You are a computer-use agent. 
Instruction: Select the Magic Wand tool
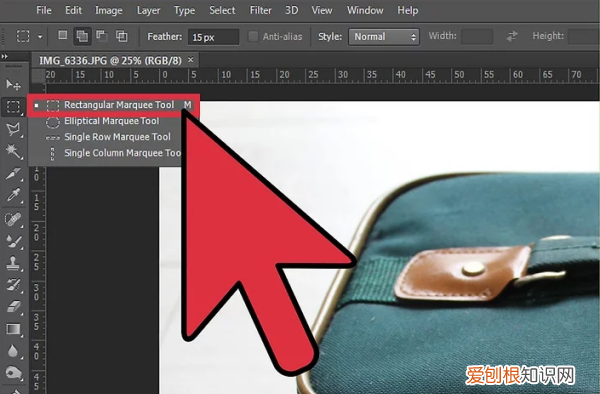[13, 151]
